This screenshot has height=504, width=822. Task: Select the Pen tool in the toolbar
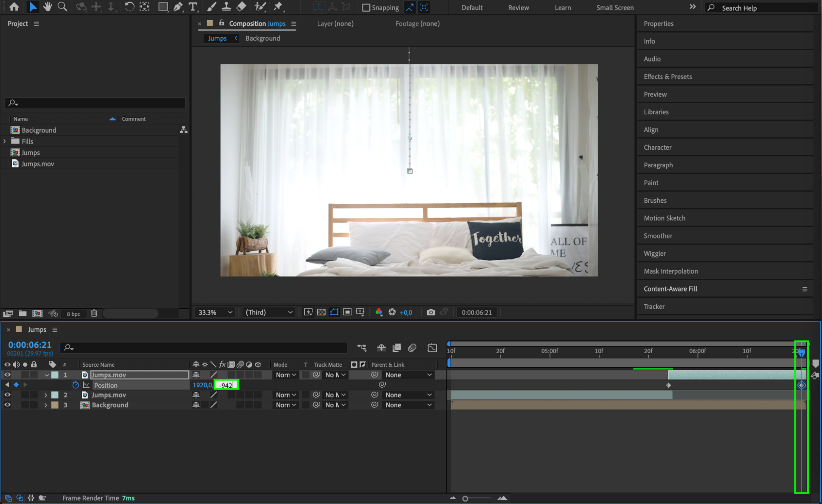pos(178,7)
